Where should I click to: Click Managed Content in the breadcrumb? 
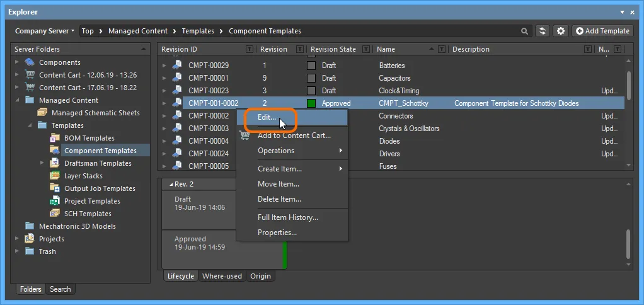138,32
